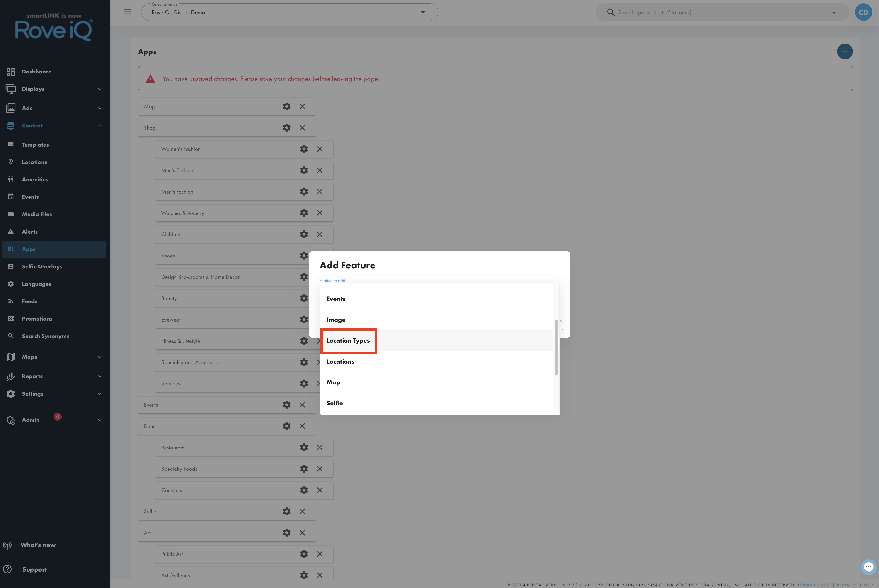Image resolution: width=879 pixels, height=588 pixels.
Task: Open gear settings for Selfie app
Action: click(x=286, y=512)
